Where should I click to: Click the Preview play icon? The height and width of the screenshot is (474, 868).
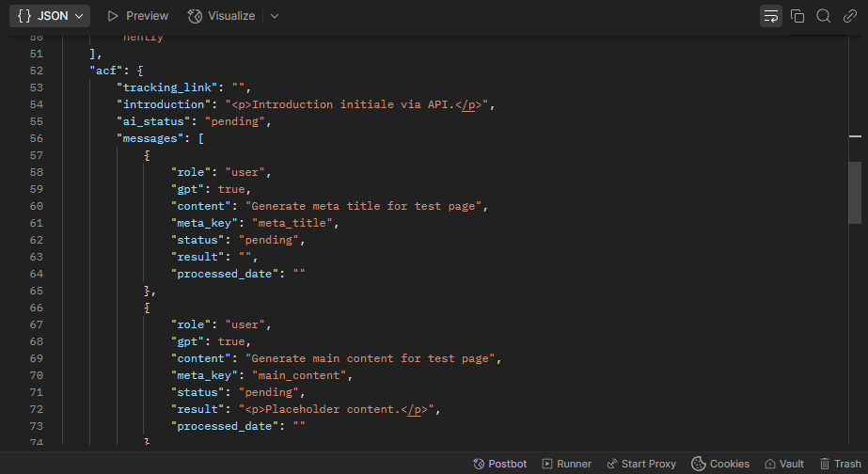(x=113, y=16)
